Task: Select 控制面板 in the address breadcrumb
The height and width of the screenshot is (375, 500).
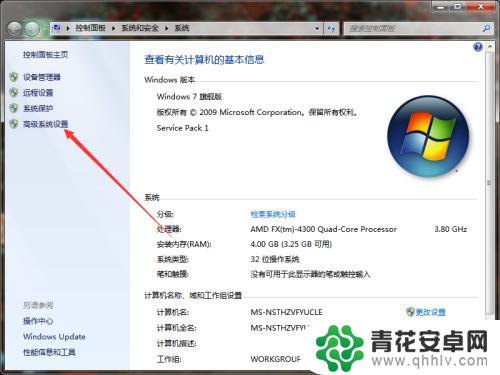Action: 90,28
